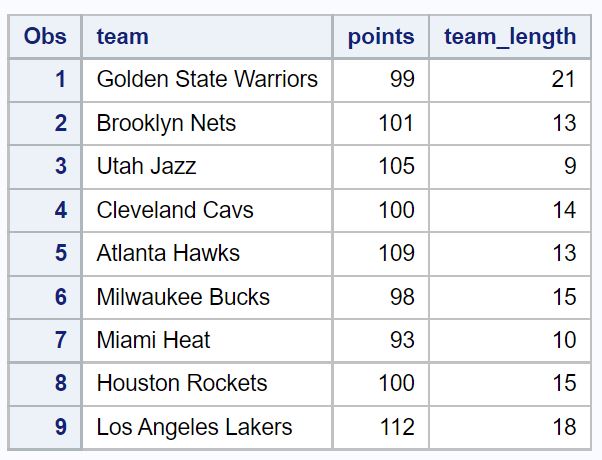Select the Utah Jazz cell
602x460 pixels.
pos(146,167)
